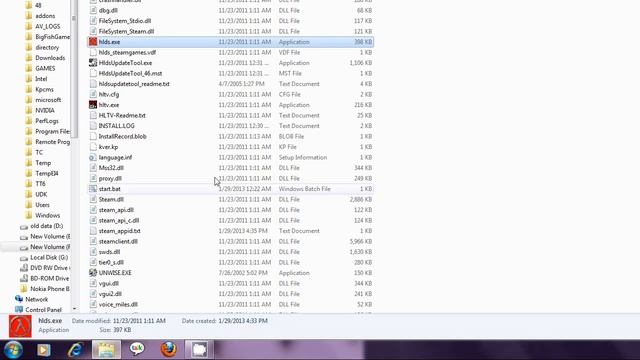This screenshot has height=360, width=640.
Task: Select the tier0_s.dll file name
Action: coord(111,262)
